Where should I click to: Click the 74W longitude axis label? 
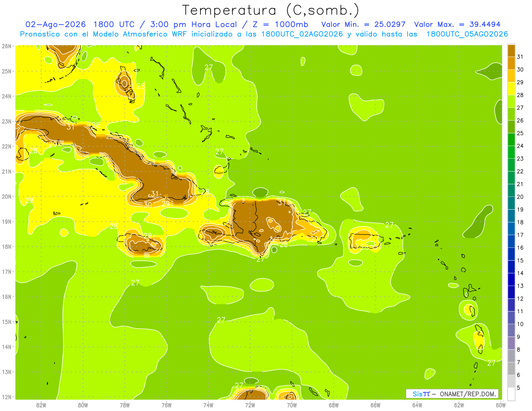208,405
